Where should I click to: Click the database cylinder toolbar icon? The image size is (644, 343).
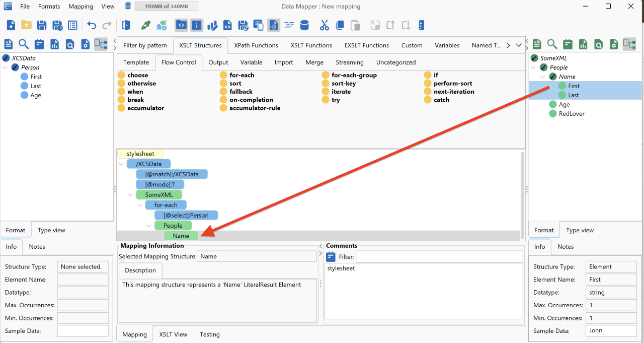click(304, 25)
